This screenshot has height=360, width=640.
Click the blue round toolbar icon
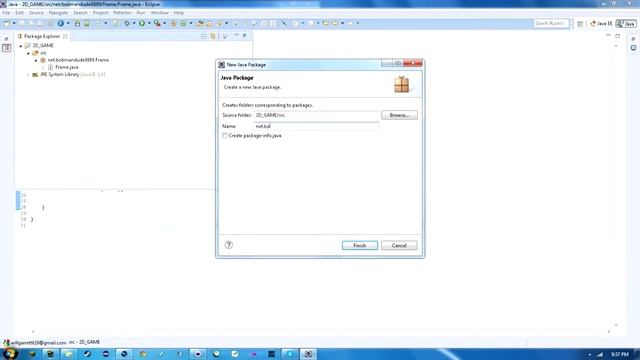tap(60, 23)
